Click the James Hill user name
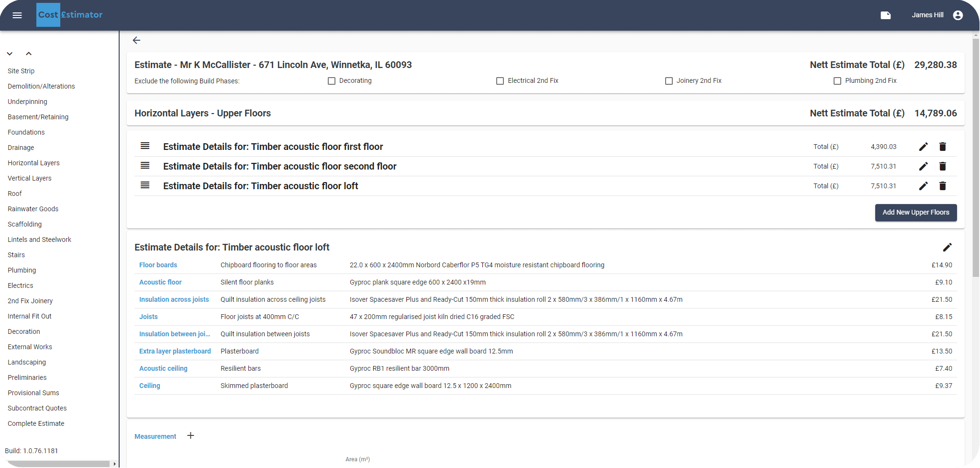Viewport: 980px width, 468px height. [927, 15]
